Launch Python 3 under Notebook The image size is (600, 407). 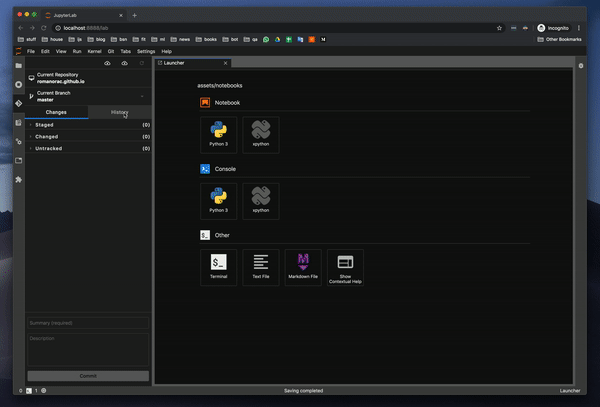click(218, 135)
